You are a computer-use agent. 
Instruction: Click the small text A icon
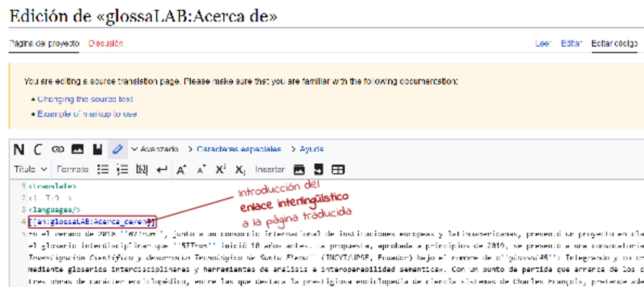tap(201, 169)
